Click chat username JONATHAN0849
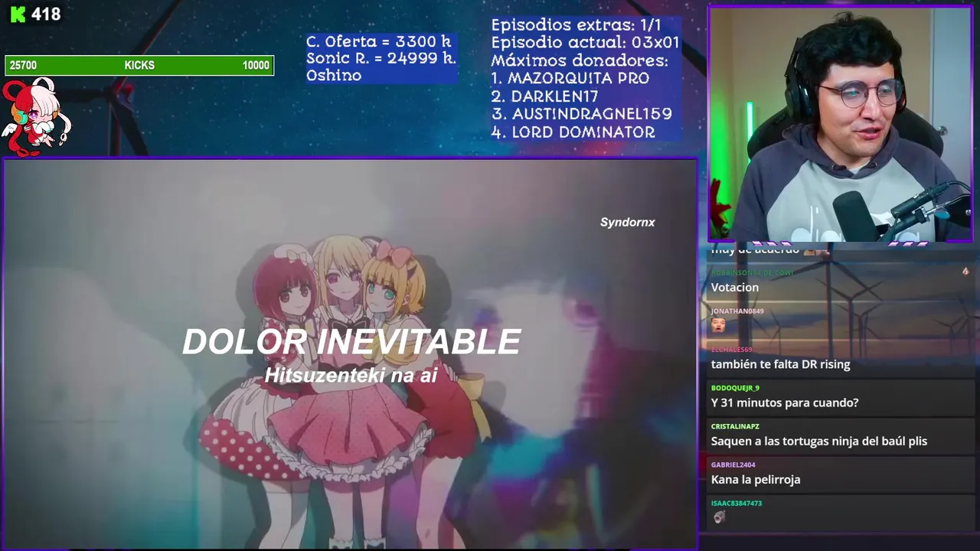This screenshot has width=980, height=551. pos(737,311)
